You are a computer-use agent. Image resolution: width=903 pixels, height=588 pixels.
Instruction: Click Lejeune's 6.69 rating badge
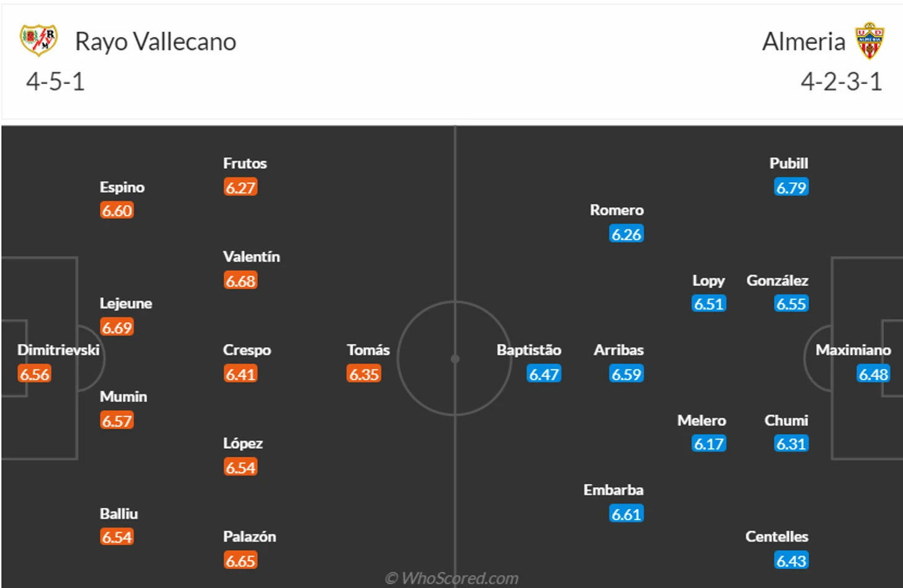coord(117,327)
